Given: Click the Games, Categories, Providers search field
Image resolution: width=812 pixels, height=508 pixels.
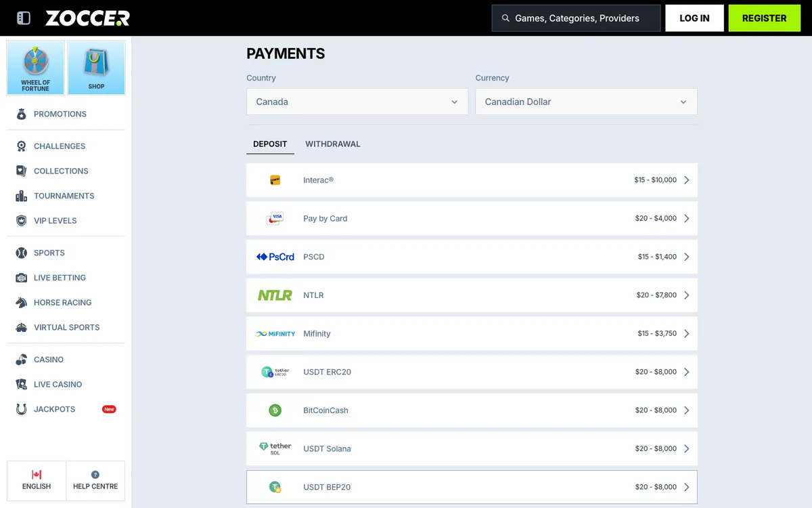Looking at the screenshot, I should (577, 18).
